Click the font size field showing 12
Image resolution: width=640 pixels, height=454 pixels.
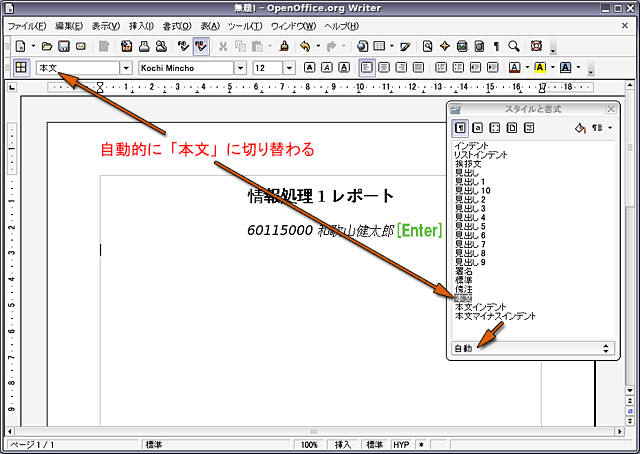tap(266, 68)
